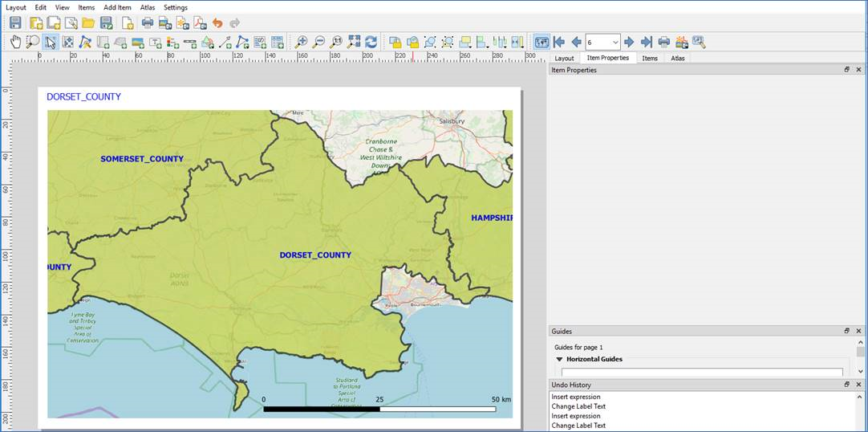Select the Zoom magnifier tool
The height and width of the screenshot is (432, 868).
[x=33, y=42]
